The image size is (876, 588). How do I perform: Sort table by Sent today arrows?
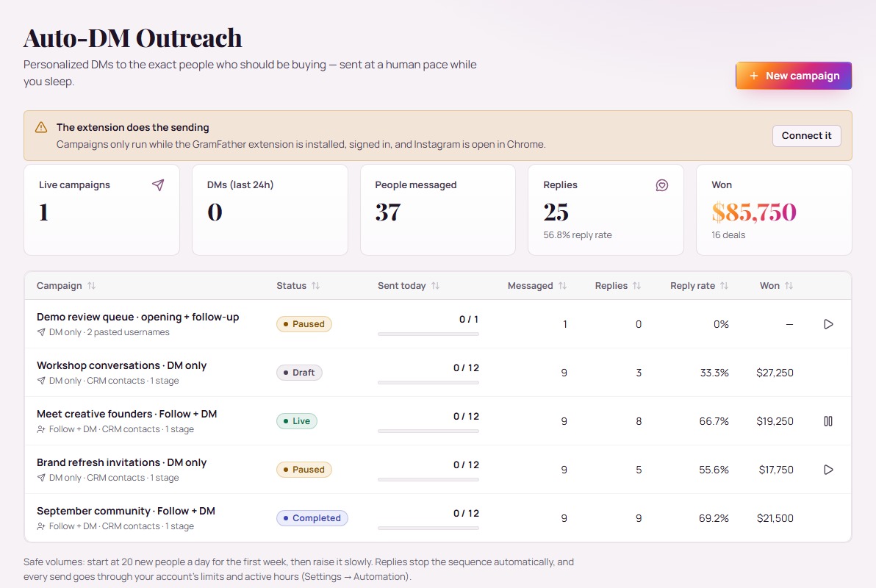(x=435, y=286)
